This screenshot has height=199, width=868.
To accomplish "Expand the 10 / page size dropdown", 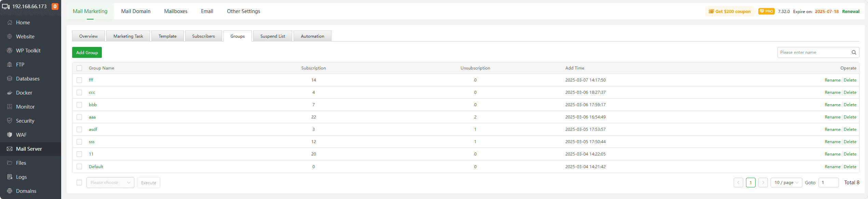I will [786, 183].
